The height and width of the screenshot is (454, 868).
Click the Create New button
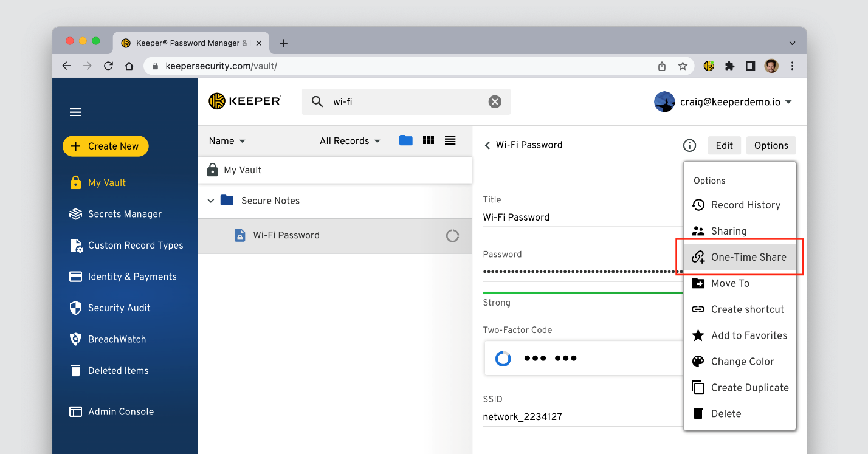point(105,146)
